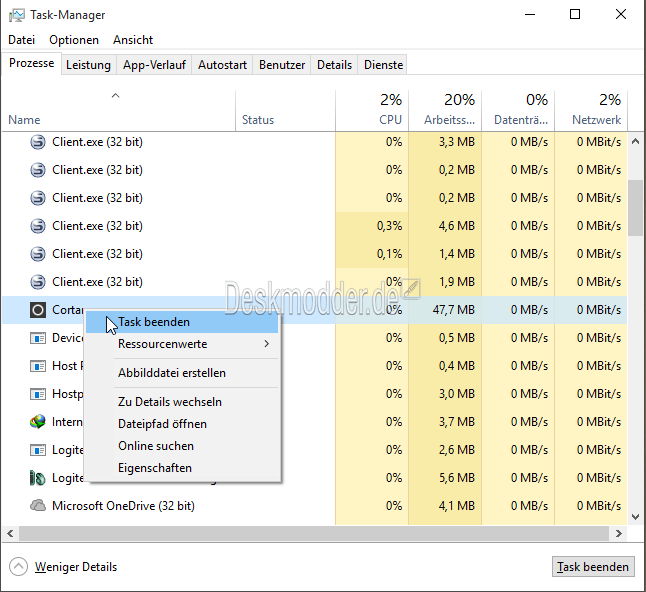Screen dimensions: 646x592
Task: Sort by the Arbeitss... memory column header
Action: (x=445, y=110)
